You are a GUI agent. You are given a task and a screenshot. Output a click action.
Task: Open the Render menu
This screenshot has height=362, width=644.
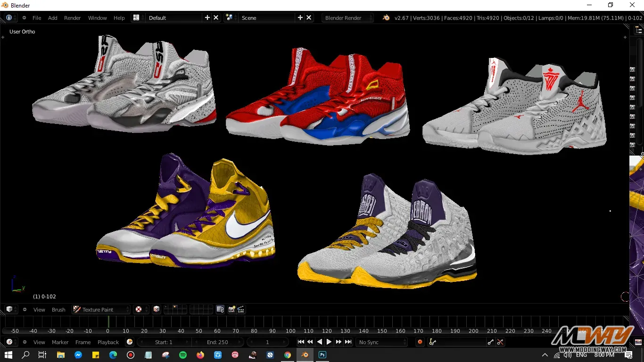click(x=72, y=18)
